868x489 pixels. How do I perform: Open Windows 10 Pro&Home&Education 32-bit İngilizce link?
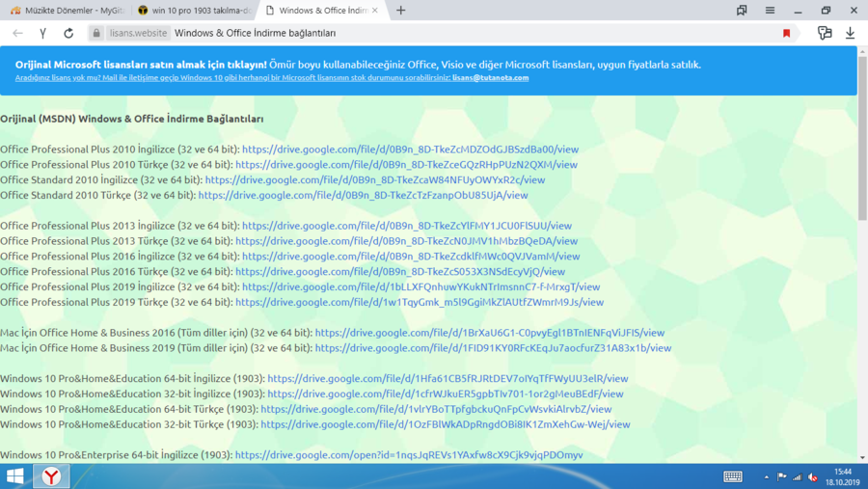(446, 394)
